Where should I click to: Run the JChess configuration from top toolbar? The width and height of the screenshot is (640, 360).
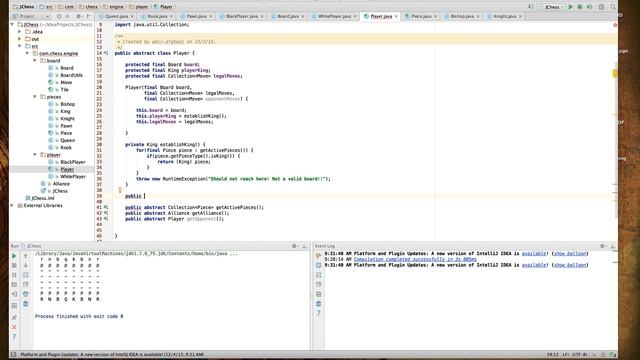[571, 7]
